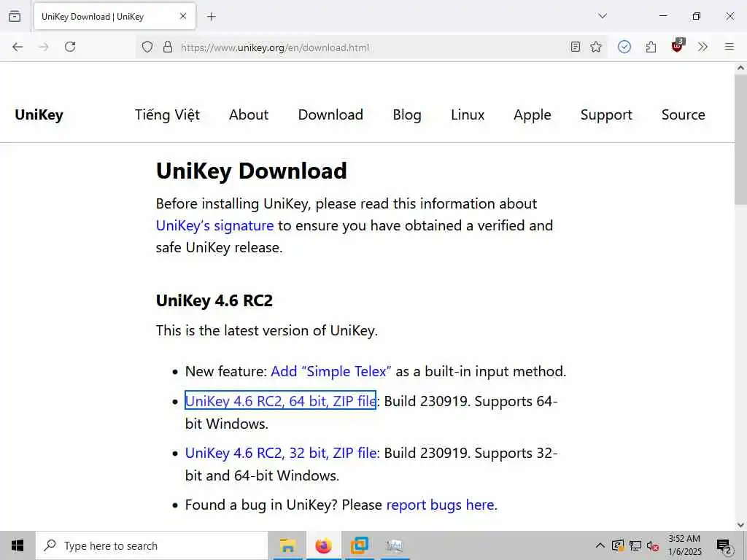The image size is (747, 560).
Task: Open the input method tray icon
Action: [618, 545]
